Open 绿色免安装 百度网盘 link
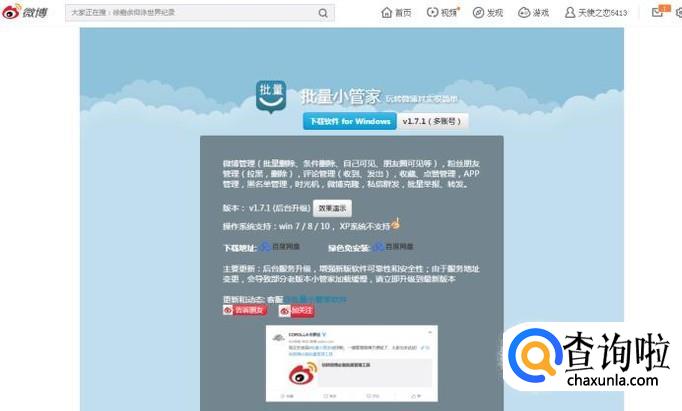Screen dimensions: 682x411 click(393, 247)
